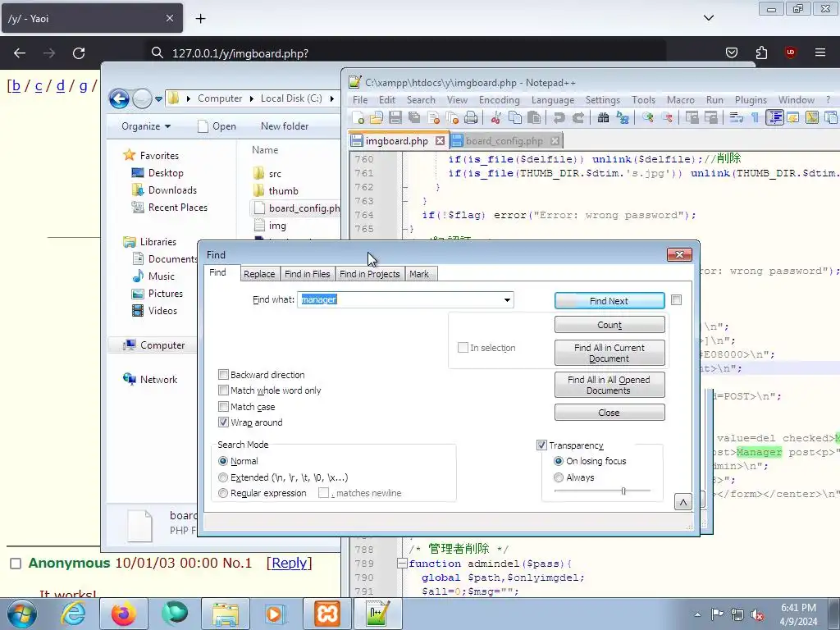Click Synchronize vertical scrolling icon in Notepad++

pyautogui.click(x=692, y=117)
